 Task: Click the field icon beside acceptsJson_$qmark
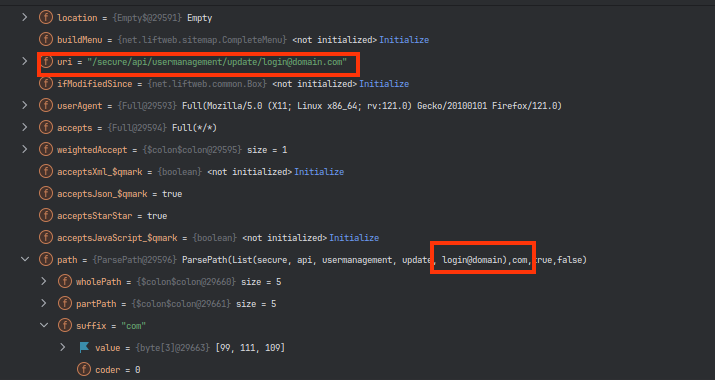point(46,194)
